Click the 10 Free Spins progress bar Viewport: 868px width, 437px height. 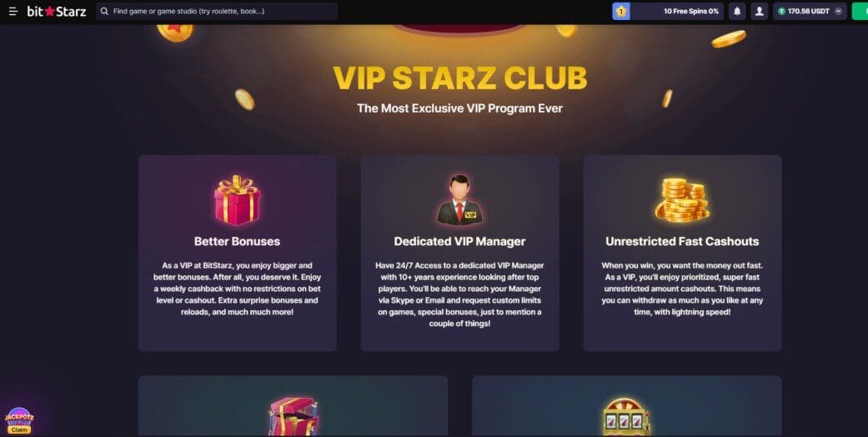point(668,11)
